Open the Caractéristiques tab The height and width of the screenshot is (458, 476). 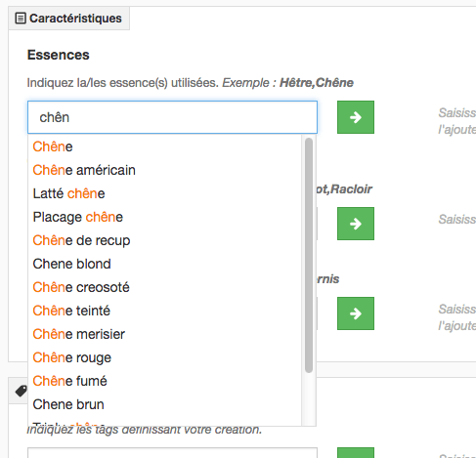69,19
